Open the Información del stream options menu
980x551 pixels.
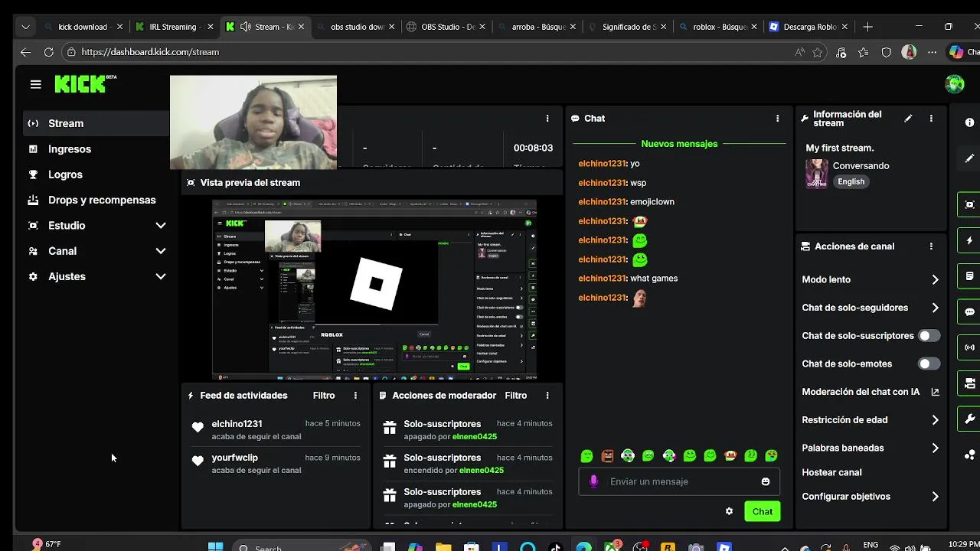tap(931, 119)
